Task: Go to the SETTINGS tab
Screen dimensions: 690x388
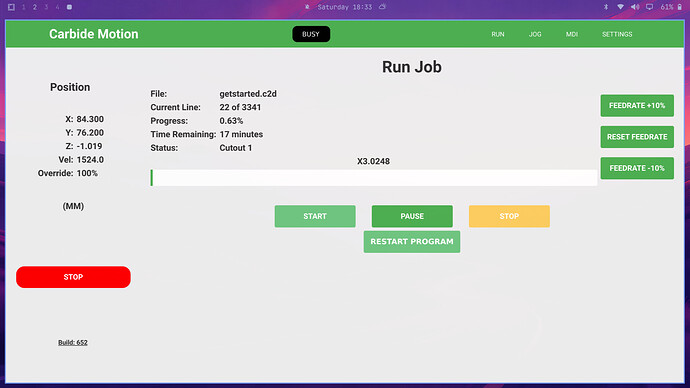Action: (617, 34)
